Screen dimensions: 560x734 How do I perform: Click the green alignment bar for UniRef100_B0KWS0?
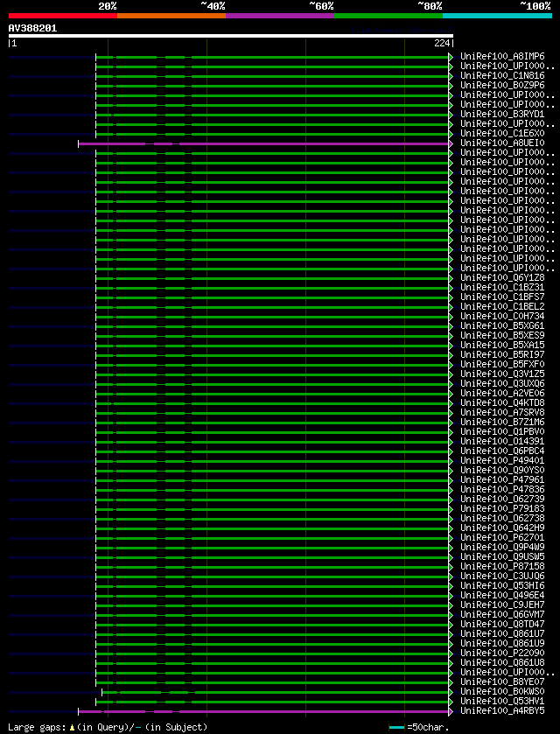tap(276, 692)
